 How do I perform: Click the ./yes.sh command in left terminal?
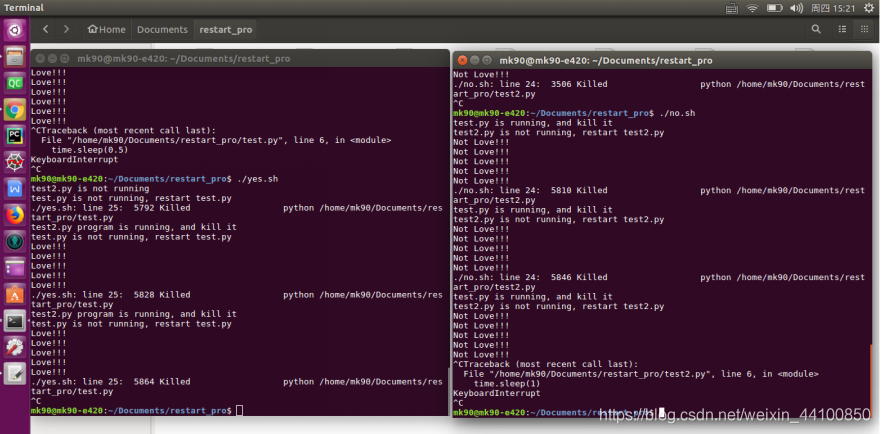[257, 179]
